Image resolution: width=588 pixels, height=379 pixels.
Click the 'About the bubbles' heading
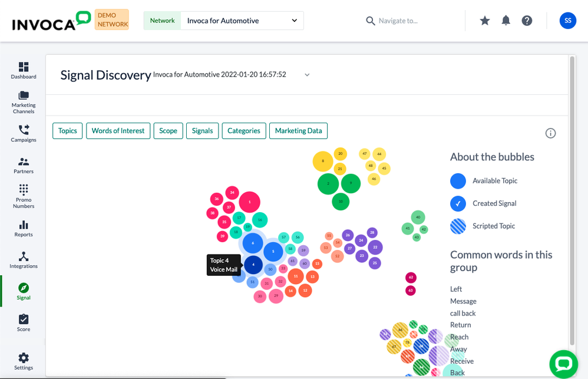[x=492, y=157]
